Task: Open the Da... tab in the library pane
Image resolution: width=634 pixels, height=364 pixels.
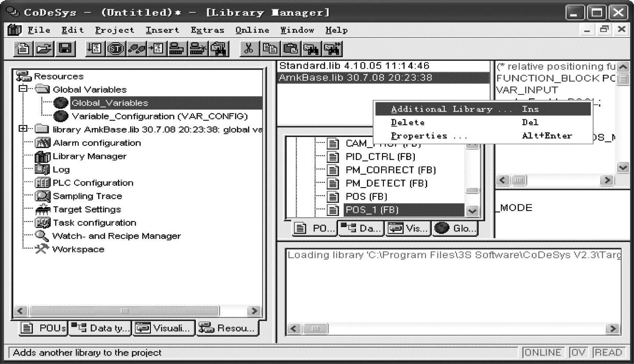Action: tap(361, 228)
